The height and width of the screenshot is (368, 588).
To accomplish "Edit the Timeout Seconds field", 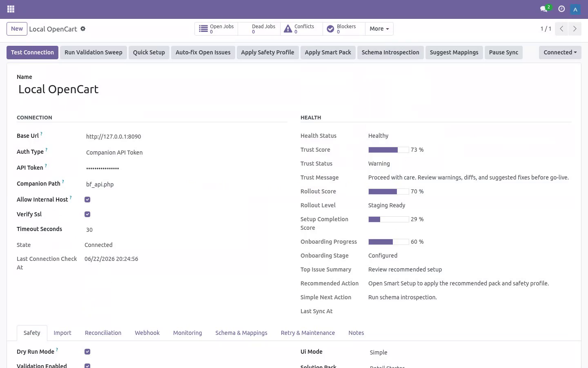I will pos(186,230).
